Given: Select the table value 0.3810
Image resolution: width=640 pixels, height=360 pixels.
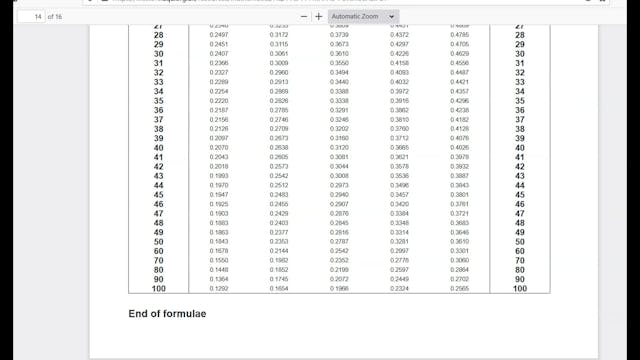Looking at the screenshot, I should [399, 119].
